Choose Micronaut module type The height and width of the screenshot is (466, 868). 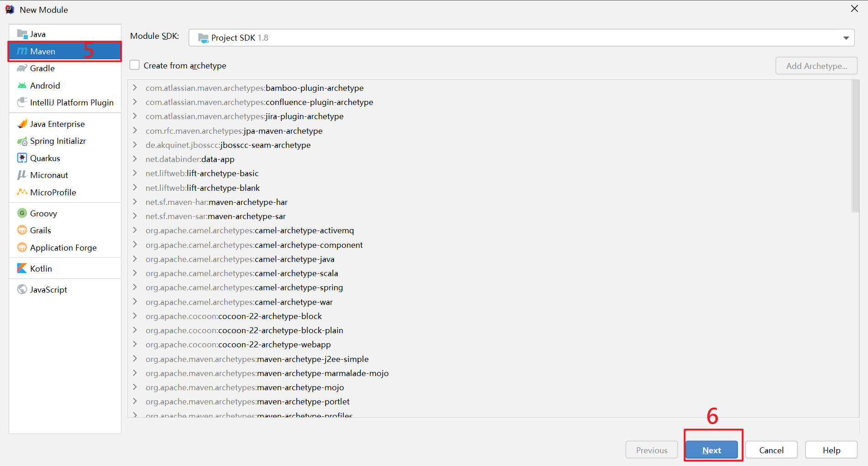coord(65,175)
